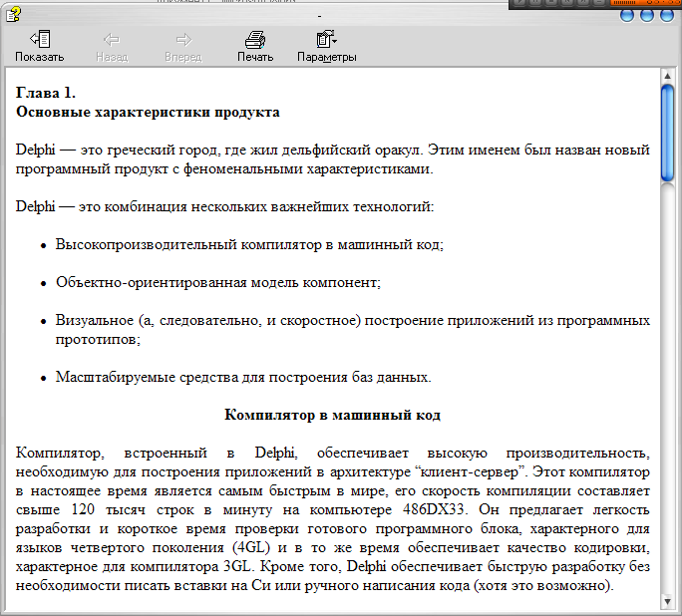Open the Параметры options dropdown
The width and height of the screenshot is (682, 616).
pyautogui.click(x=327, y=39)
